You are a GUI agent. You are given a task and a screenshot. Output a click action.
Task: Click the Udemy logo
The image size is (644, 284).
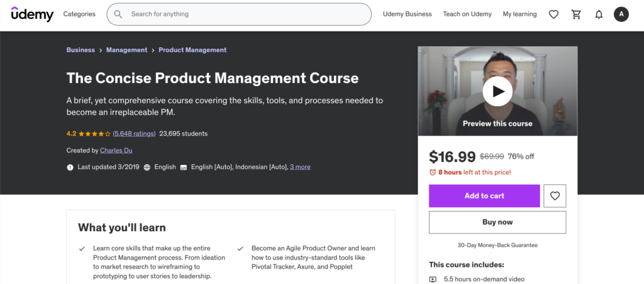[32, 14]
